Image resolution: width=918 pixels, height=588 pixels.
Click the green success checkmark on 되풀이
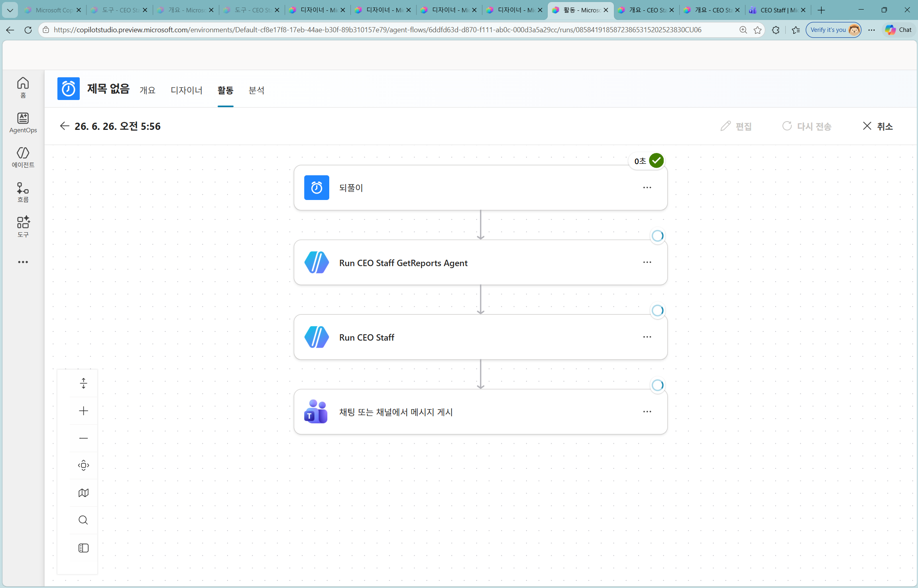point(657,161)
